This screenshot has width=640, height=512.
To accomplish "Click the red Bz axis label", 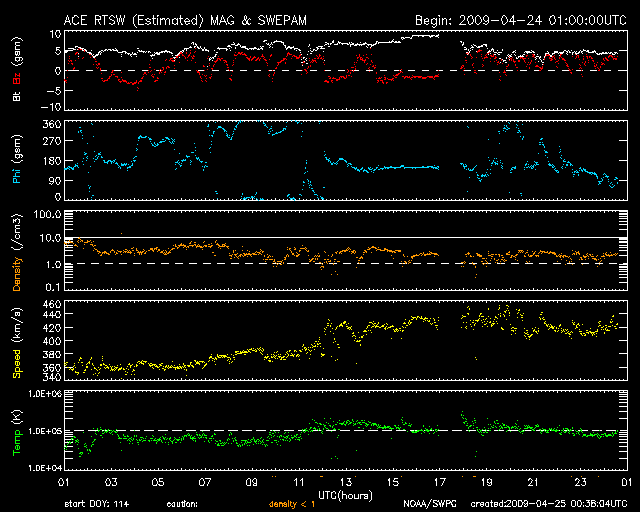I will [17, 78].
